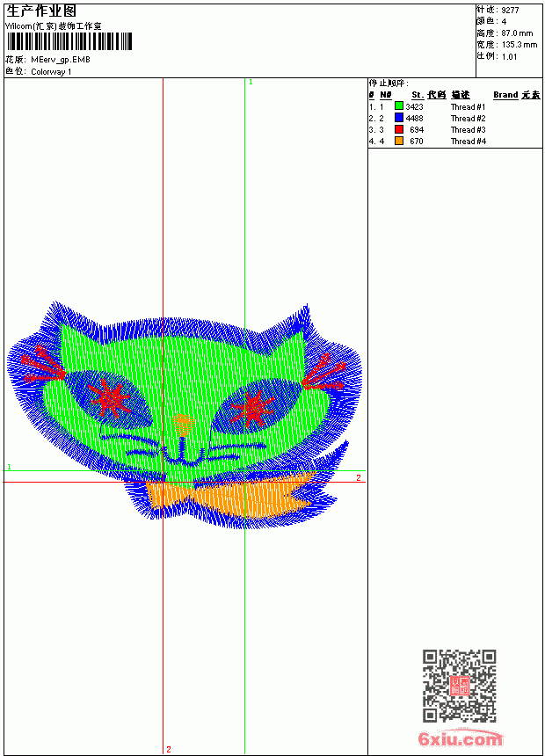Click the Brand column header
The width and height of the screenshot is (545, 756).
(x=505, y=95)
